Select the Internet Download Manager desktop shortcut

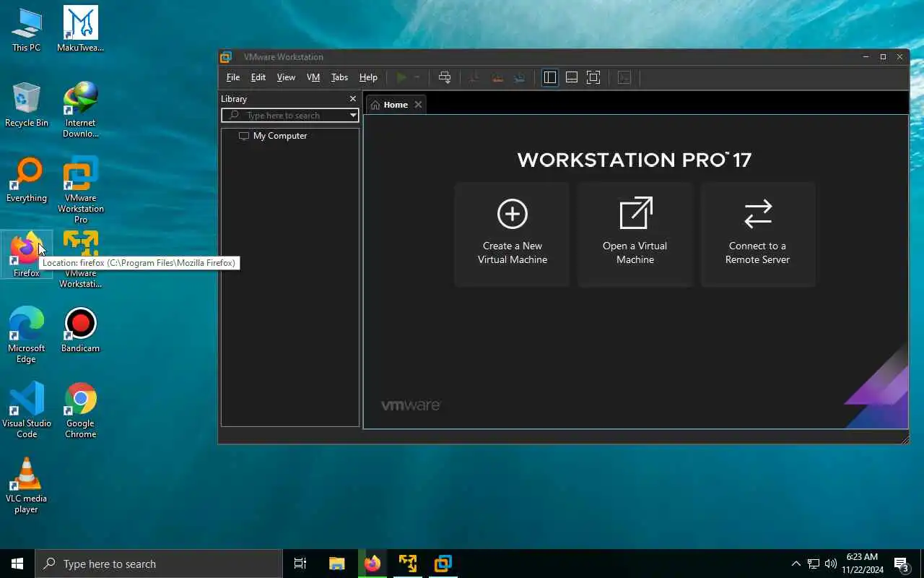point(80,111)
